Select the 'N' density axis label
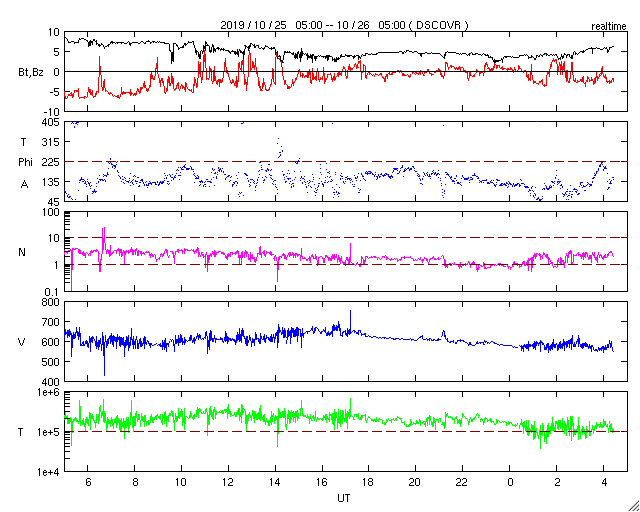This screenshot has width=640, height=512. coord(22,252)
